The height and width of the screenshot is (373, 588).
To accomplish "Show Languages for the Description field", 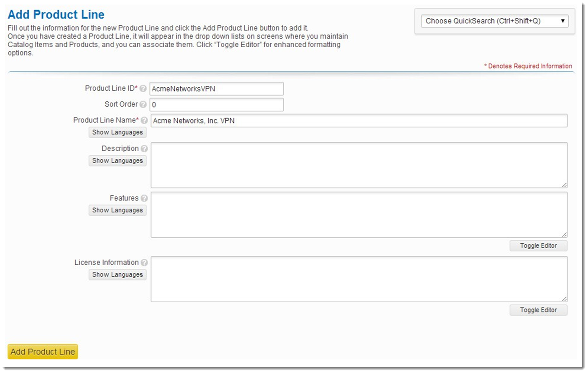I will (x=118, y=161).
